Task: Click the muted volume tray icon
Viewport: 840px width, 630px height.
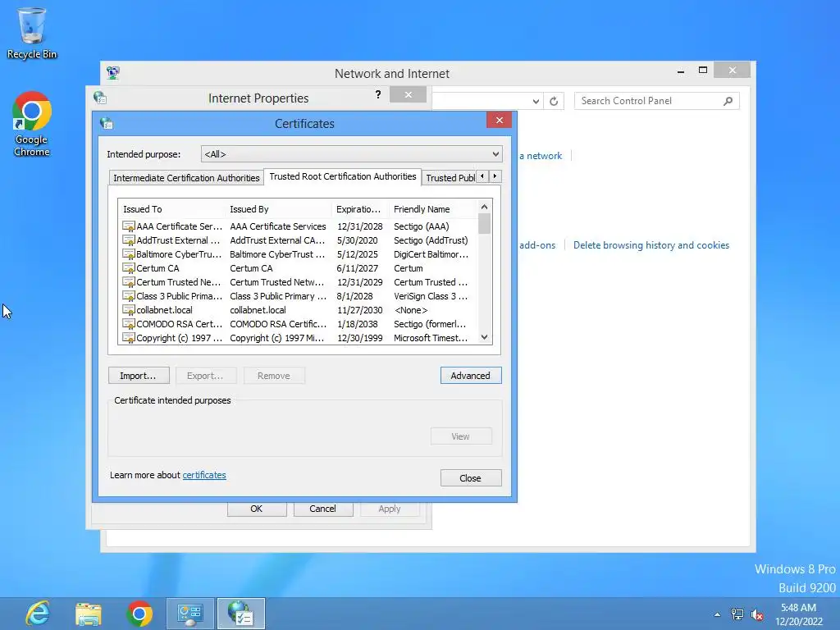Action: click(757, 614)
